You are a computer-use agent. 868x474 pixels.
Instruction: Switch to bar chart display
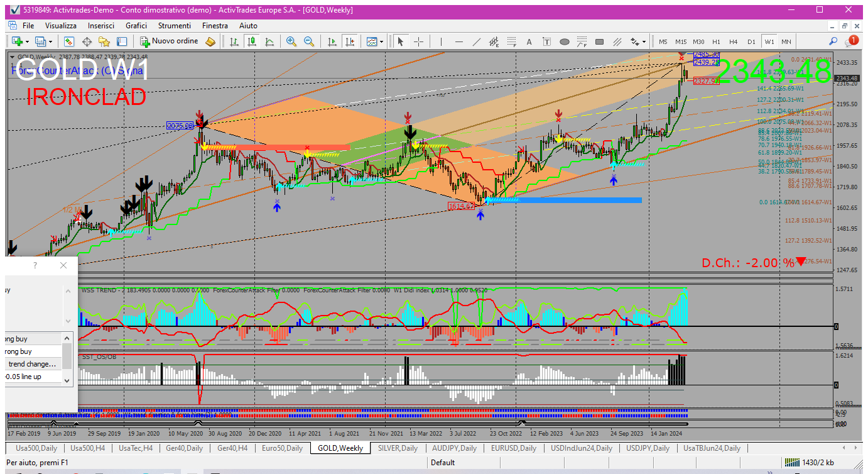point(234,41)
